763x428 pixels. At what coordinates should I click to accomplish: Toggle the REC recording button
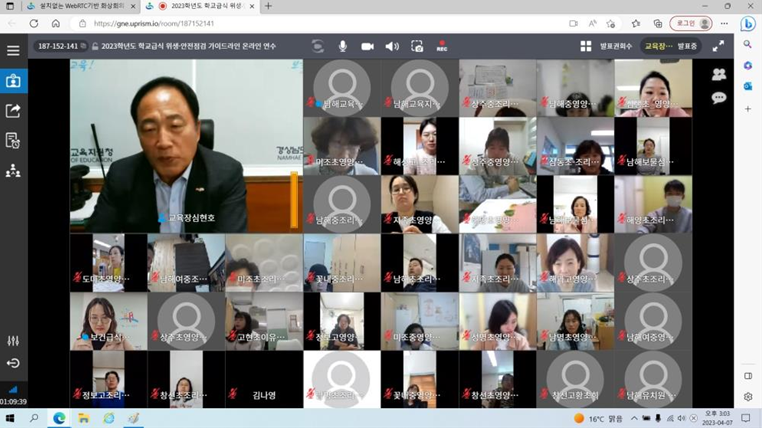pos(442,46)
